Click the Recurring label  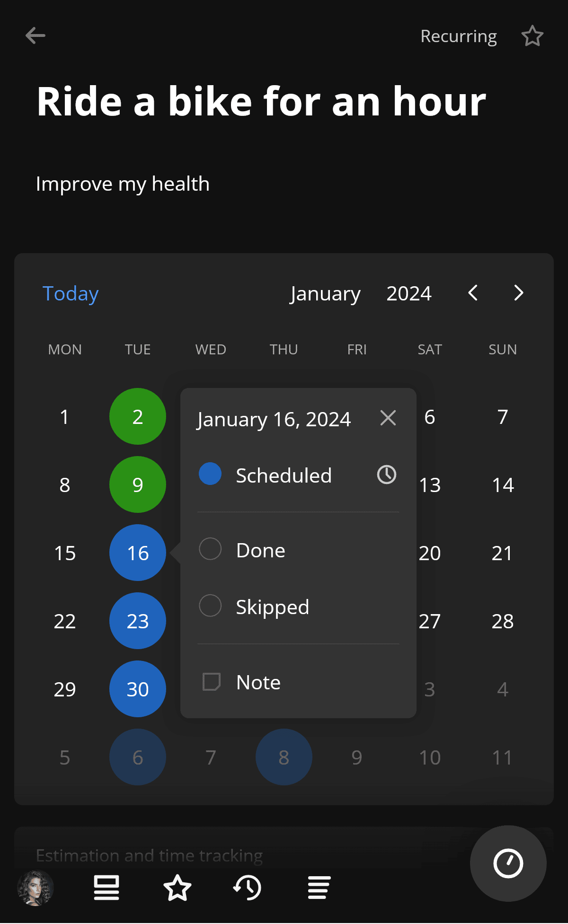tap(458, 36)
